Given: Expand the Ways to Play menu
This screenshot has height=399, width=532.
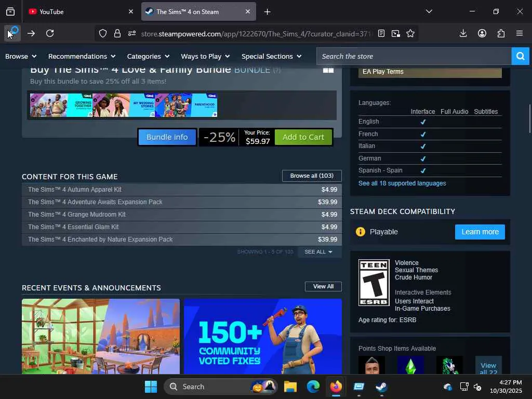Looking at the screenshot, I should point(206,56).
